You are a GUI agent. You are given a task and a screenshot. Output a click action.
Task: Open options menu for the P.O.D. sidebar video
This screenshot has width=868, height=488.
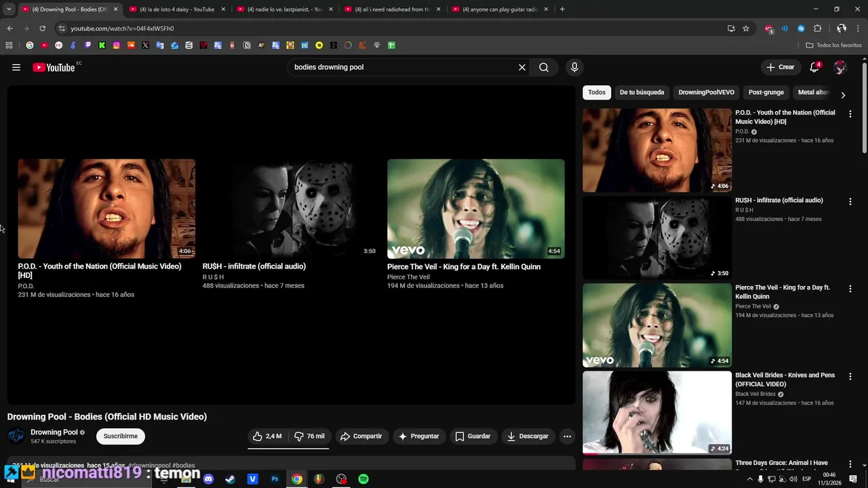(850, 114)
